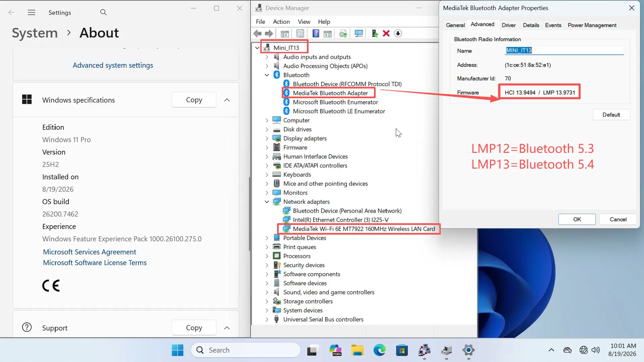Open Advanced system settings link

(x=113, y=65)
